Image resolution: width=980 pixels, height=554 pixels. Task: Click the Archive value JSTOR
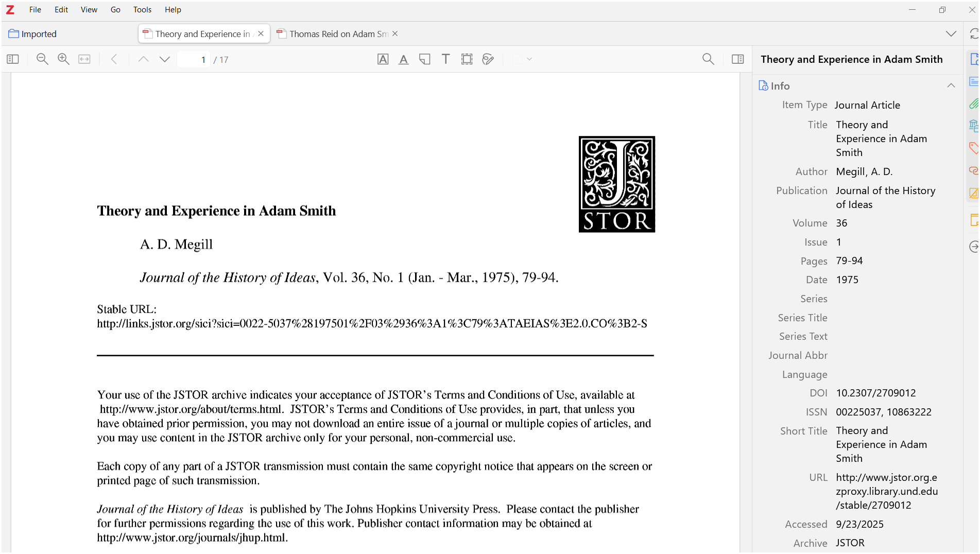(x=850, y=543)
